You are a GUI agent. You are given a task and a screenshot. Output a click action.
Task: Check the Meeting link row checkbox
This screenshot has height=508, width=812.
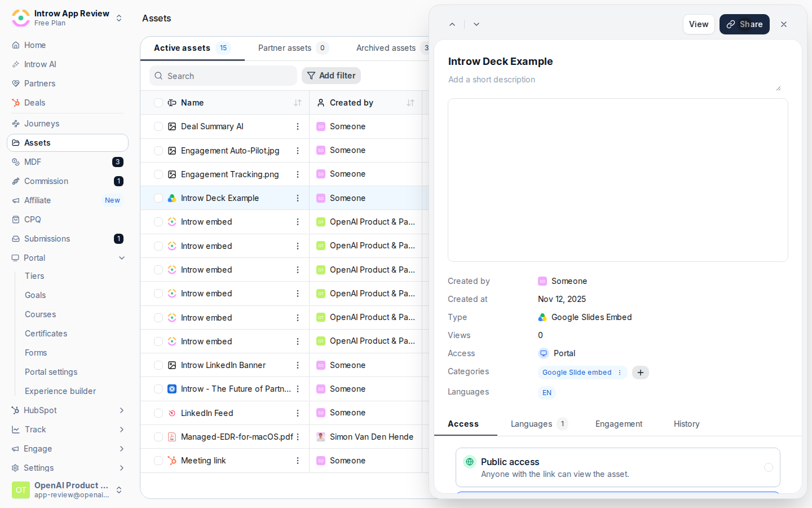pyautogui.click(x=158, y=461)
